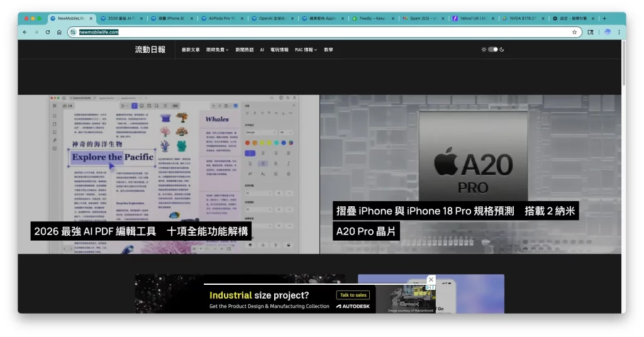Expand the 限時免費 dropdown menu
This screenshot has height=337, width=644.
point(217,50)
